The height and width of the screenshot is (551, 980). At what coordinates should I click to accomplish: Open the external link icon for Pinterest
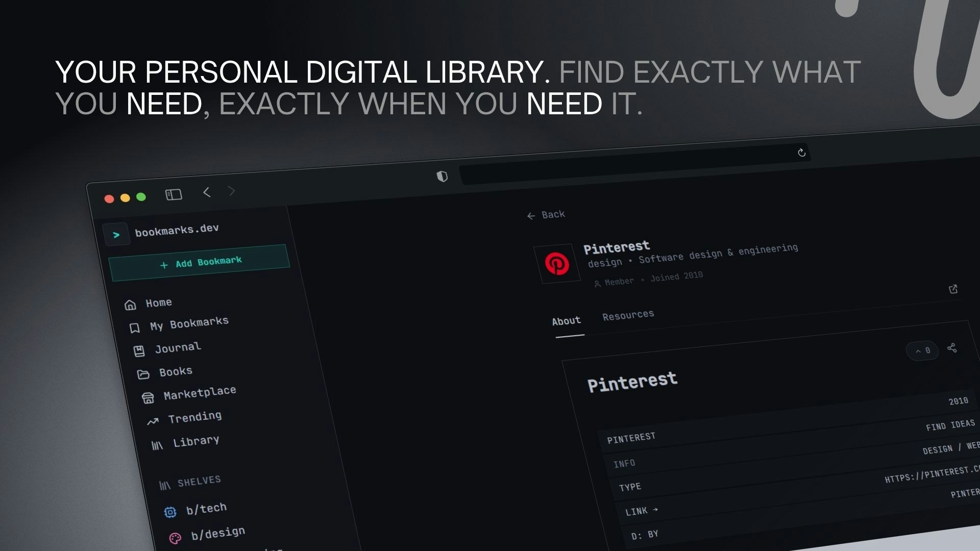[953, 289]
